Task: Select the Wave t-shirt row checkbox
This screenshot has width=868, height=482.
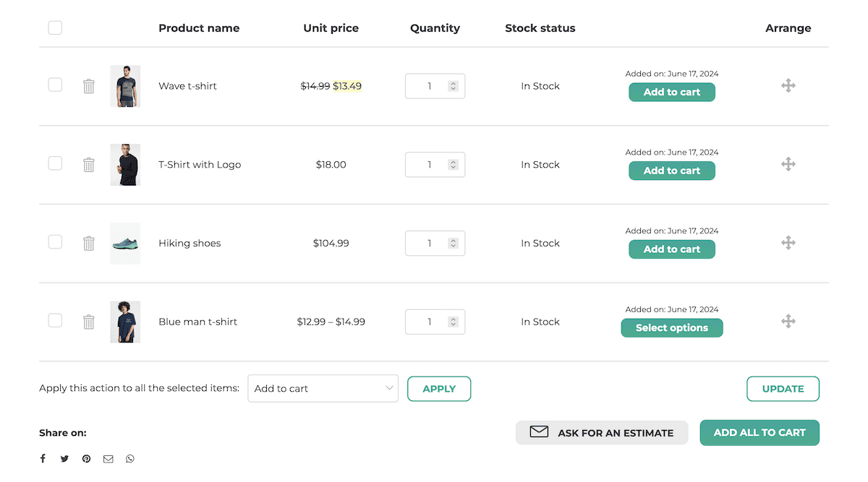Action: pyautogui.click(x=55, y=85)
